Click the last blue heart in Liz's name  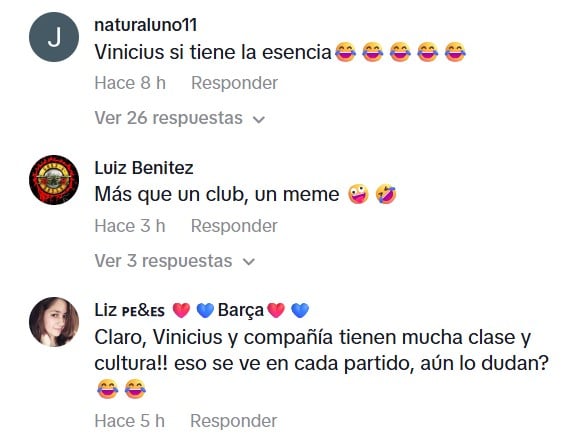pos(300,310)
